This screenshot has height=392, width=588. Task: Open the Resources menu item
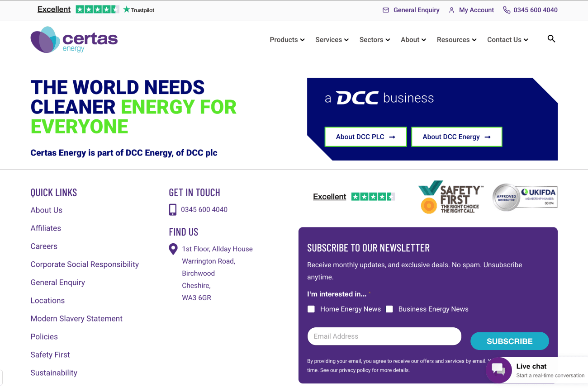456,40
